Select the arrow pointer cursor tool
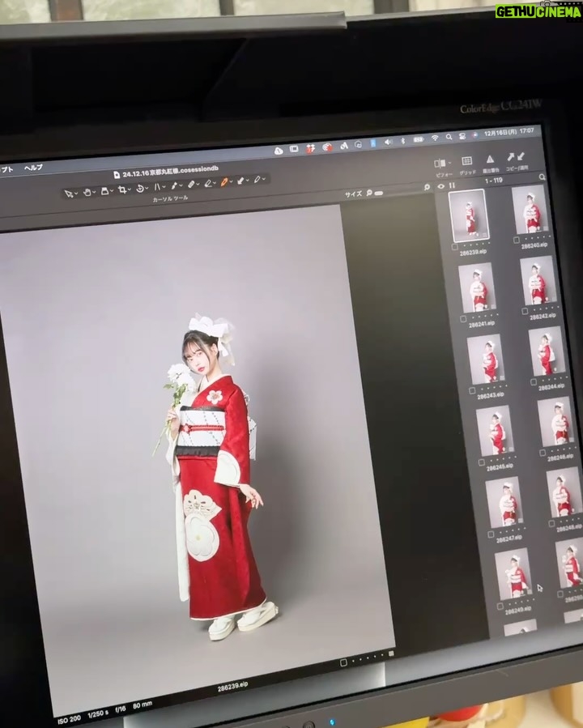The width and height of the screenshot is (583, 728). (x=69, y=194)
